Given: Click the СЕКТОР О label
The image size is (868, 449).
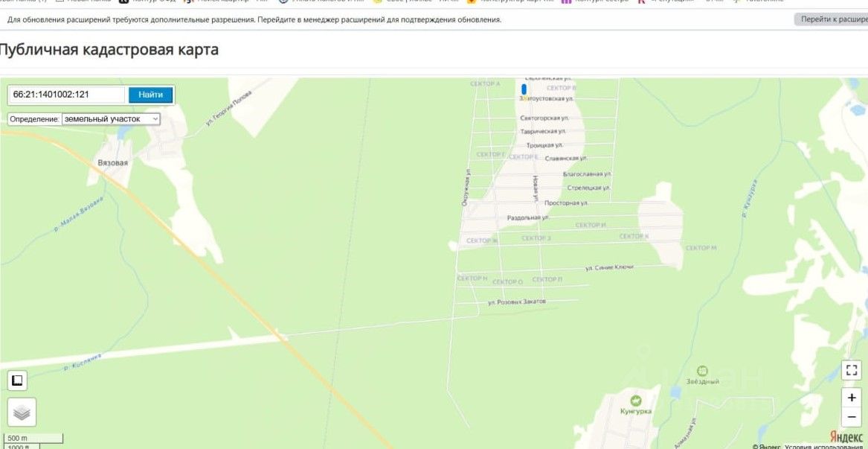Looking at the screenshot, I should pyautogui.click(x=507, y=282).
